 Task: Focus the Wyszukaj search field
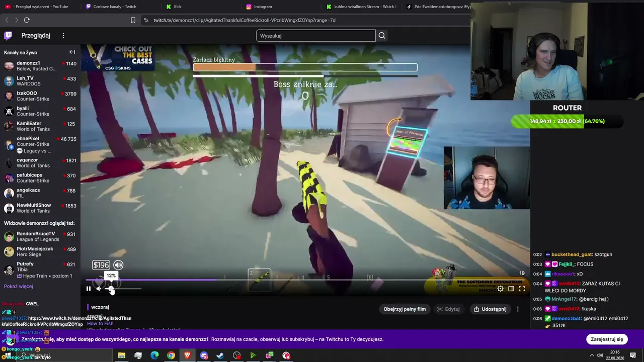pyautogui.click(x=315, y=36)
